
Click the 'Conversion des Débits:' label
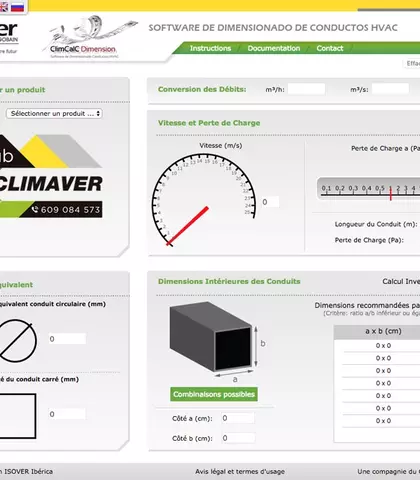(x=202, y=89)
